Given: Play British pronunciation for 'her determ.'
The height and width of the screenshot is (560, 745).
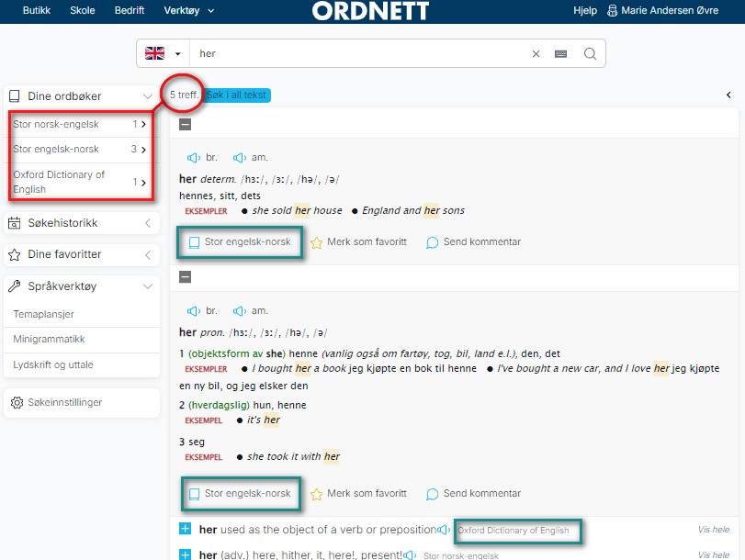Looking at the screenshot, I should point(193,158).
